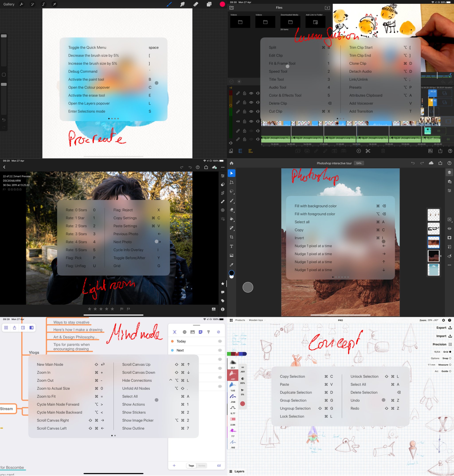Viewport: 454px width, 476px height.
Task: Open Lightroom info panel
Action: (x=223, y=309)
